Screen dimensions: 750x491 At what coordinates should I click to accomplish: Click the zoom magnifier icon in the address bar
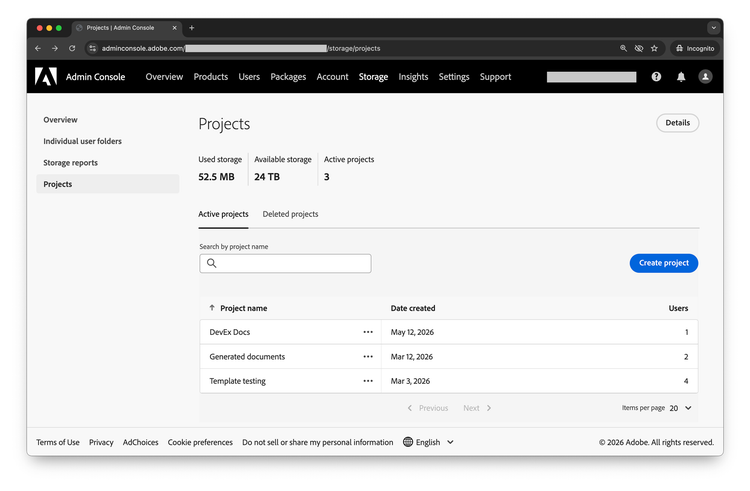click(623, 48)
